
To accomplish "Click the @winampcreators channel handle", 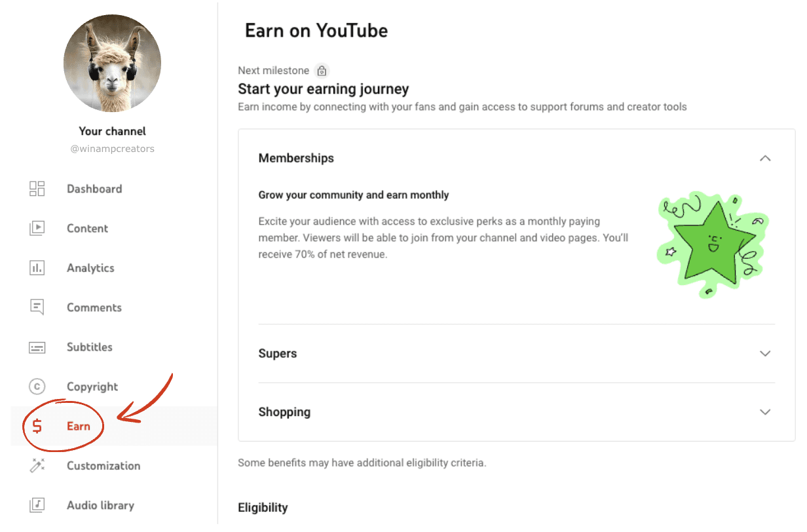I will 113,149.
